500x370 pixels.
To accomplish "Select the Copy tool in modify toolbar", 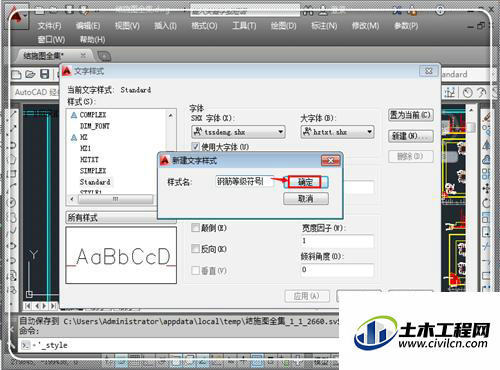I will (486, 131).
